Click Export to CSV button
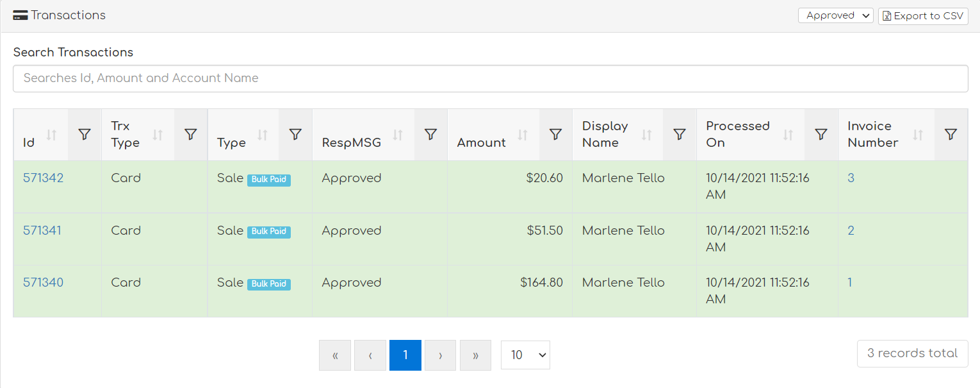Image resolution: width=980 pixels, height=388 pixels. coord(923,15)
